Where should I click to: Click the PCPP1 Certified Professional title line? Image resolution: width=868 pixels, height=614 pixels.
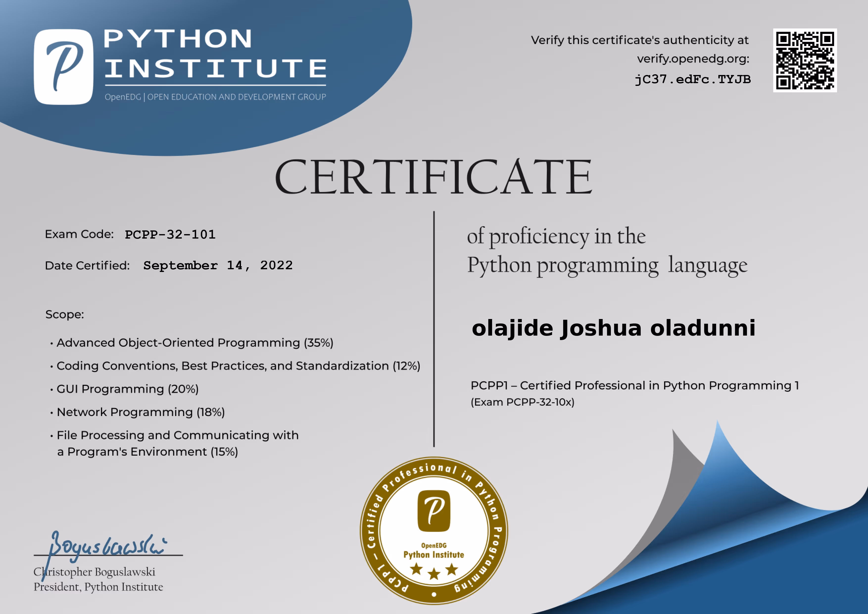coord(634,386)
